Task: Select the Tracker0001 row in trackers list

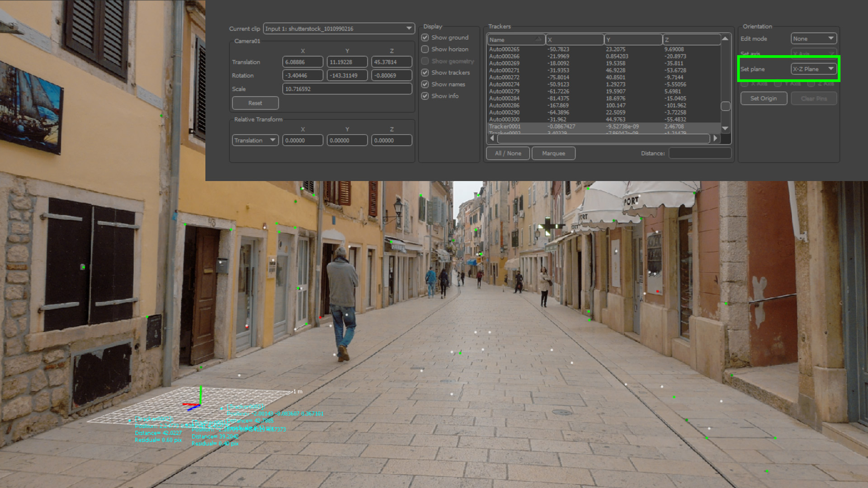Action: point(505,127)
